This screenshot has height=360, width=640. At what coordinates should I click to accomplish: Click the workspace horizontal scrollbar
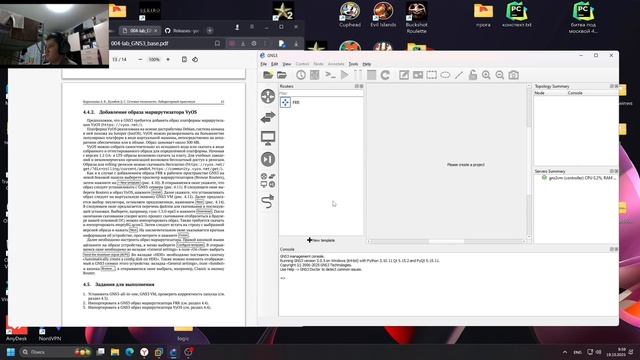click(x=446, y=241)
